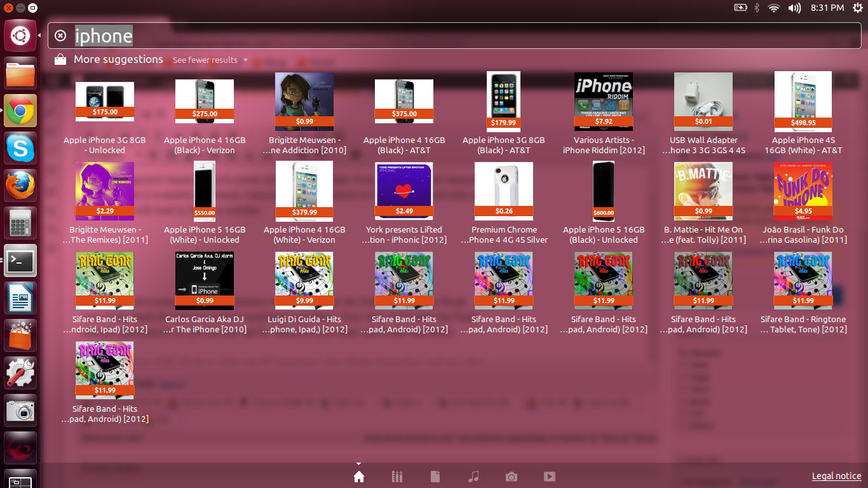Launch Firefox from the launcher
Image resolution: width=868 pixels, height=488 pixels.
[x=20, y=186]
